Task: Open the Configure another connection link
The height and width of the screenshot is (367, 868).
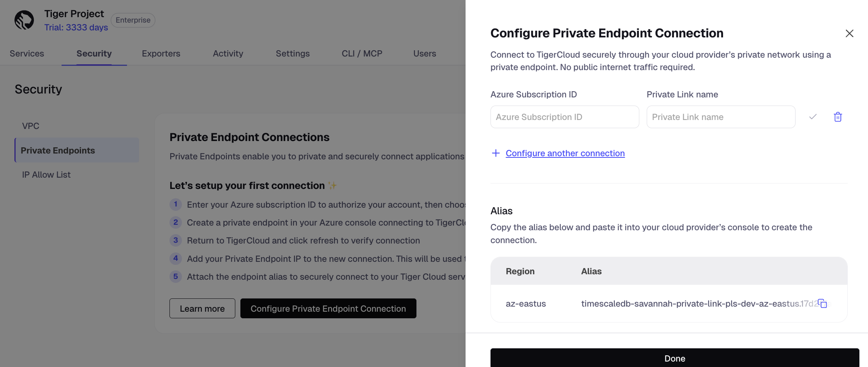Action: [x=565, y=153]
